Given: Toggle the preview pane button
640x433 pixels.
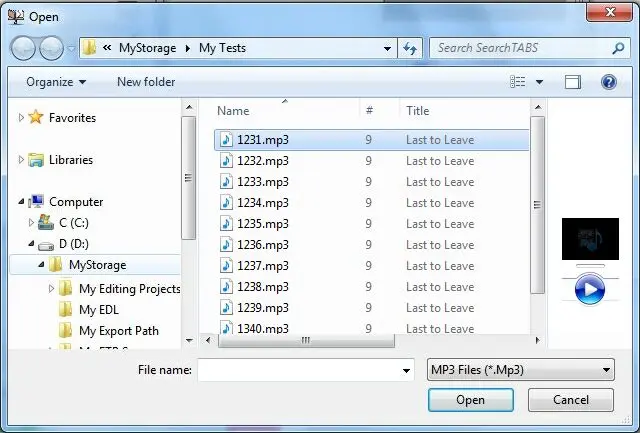Looking at the screenshot, I should pyautogui.click(x=573, y=82).
